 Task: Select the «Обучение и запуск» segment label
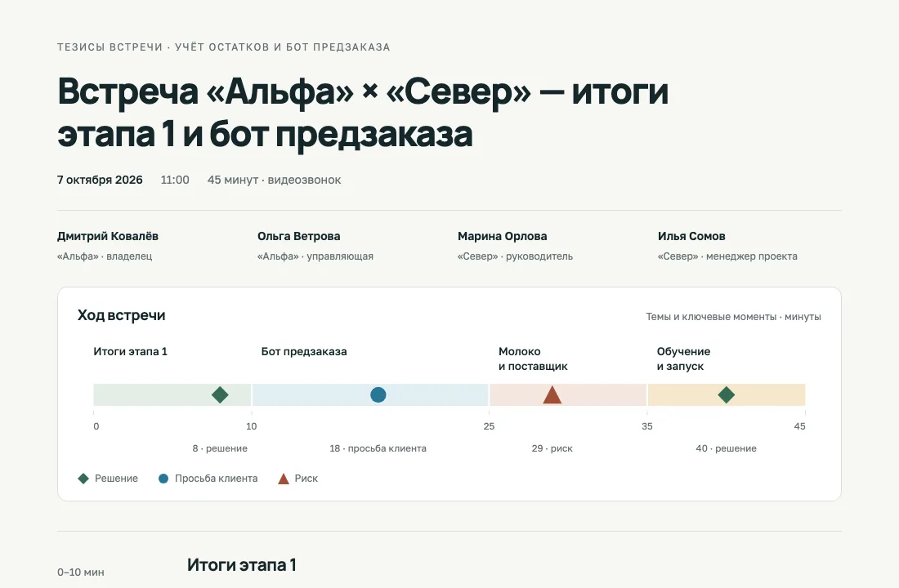[683, 359]
